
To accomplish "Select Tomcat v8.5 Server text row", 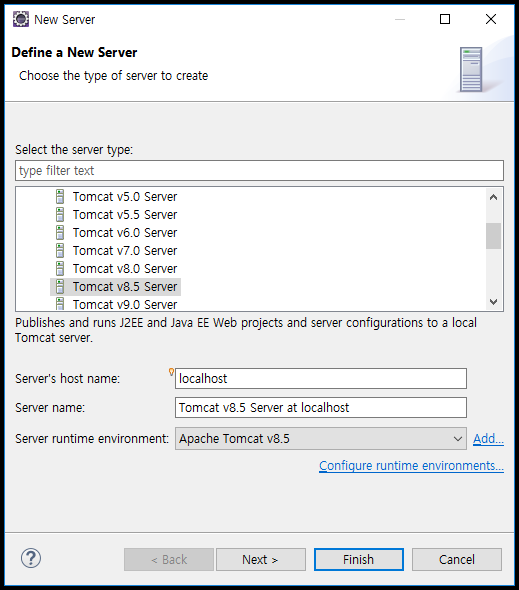I will pos(125,287).
